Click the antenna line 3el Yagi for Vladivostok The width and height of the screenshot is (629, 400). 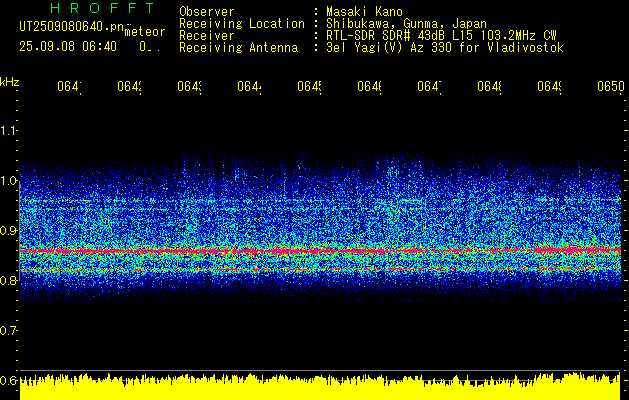click(445, 48)
